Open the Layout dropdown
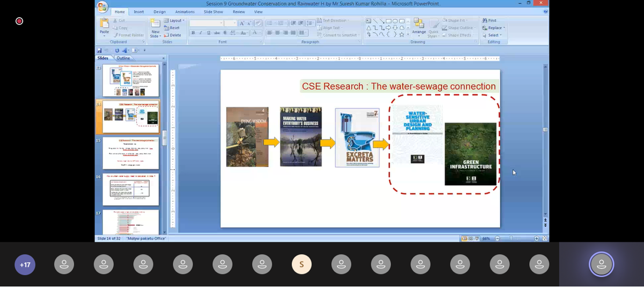The image size is (644, 288). pos(174,20)
